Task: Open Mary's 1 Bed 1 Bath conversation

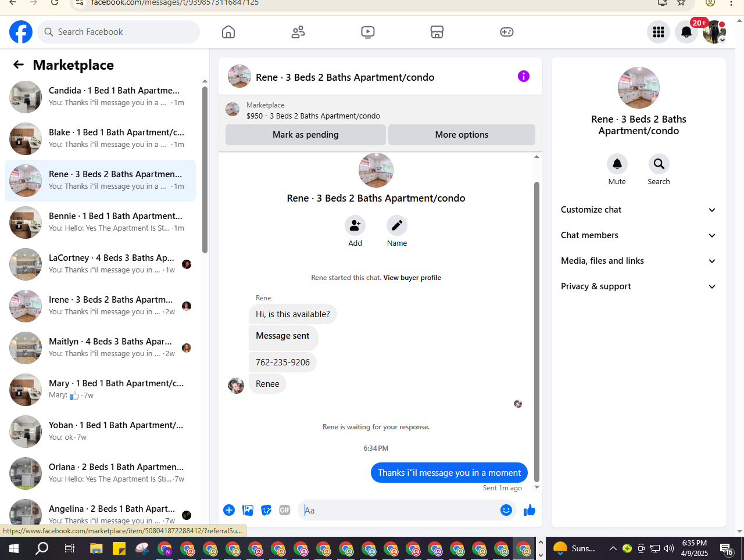Action: (x=100, y=390)
